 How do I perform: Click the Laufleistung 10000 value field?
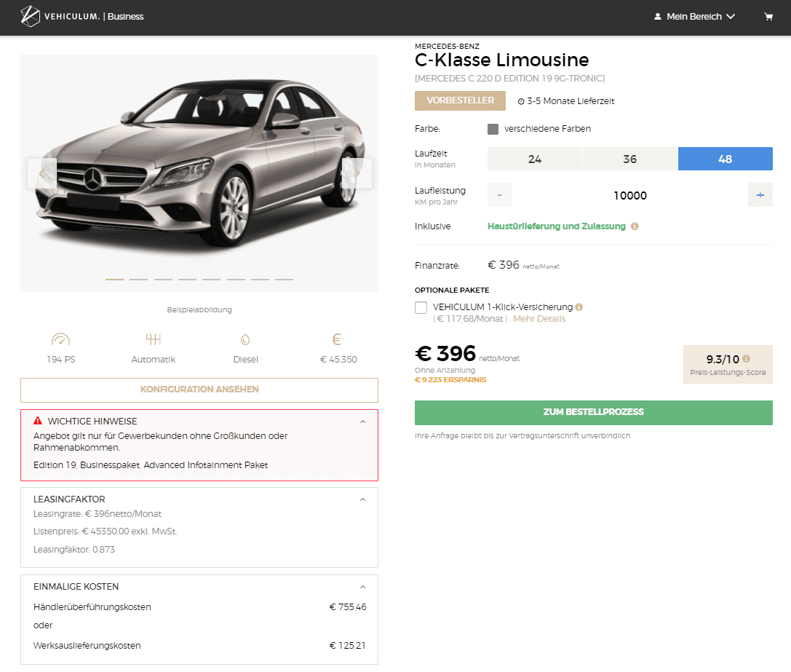629,195
